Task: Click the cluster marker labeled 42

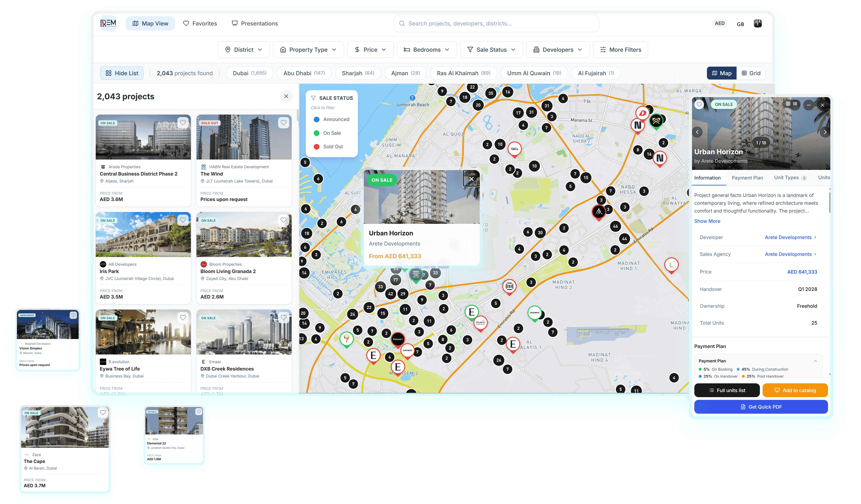Action: 390,294
